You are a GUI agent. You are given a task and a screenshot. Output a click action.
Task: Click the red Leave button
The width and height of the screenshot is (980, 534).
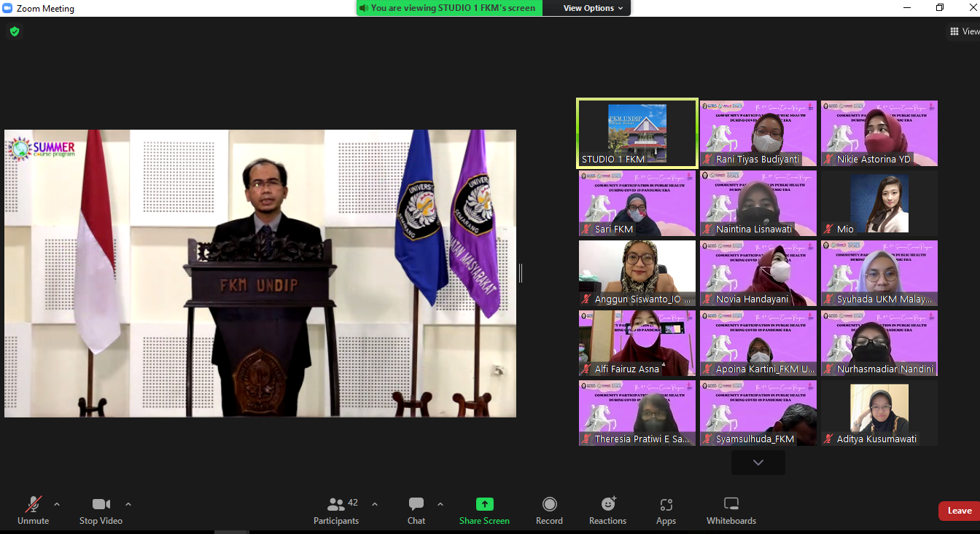coord(959,511)
